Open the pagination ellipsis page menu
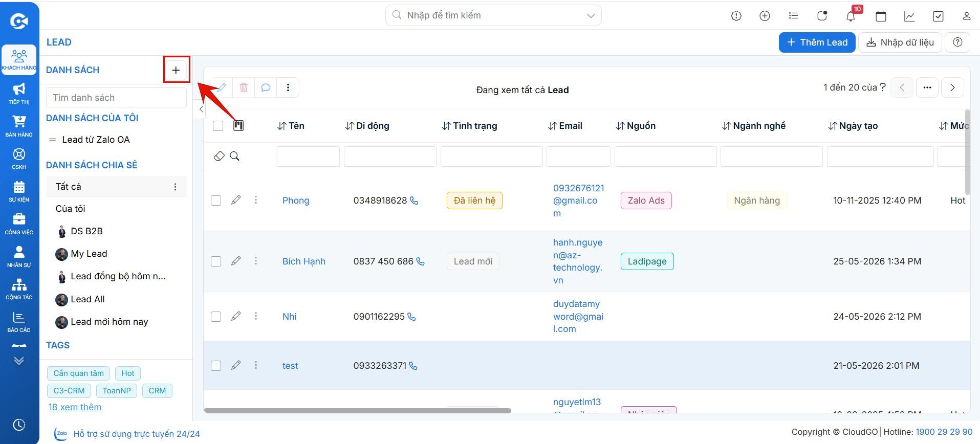The image size is (980, 444). (x=927, y=87)
